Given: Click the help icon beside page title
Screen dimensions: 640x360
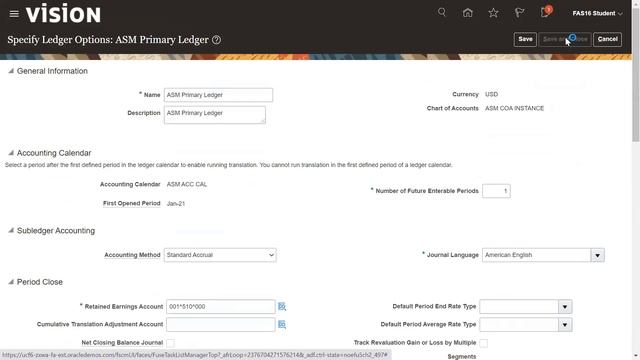Looking at the screenshot, I should 216,40.
